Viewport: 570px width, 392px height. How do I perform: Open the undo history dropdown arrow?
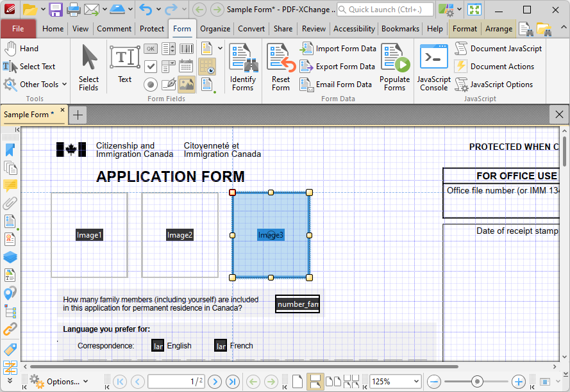[158, 9]
